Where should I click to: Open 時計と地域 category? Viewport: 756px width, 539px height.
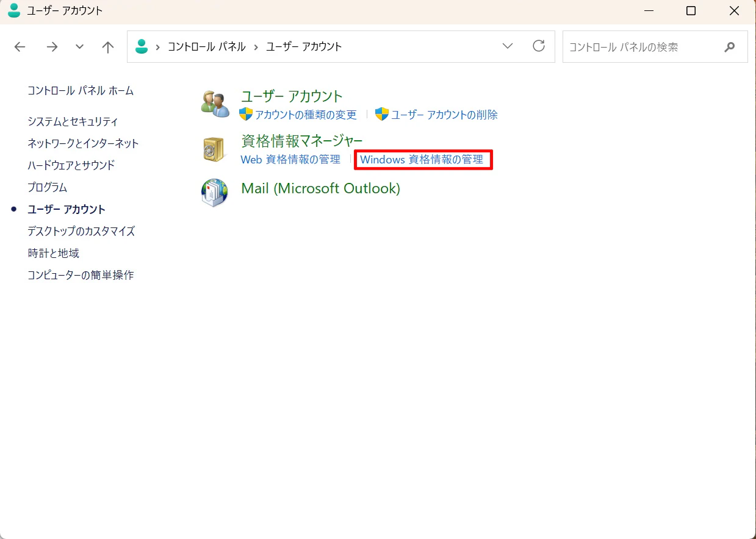[53, 254]
